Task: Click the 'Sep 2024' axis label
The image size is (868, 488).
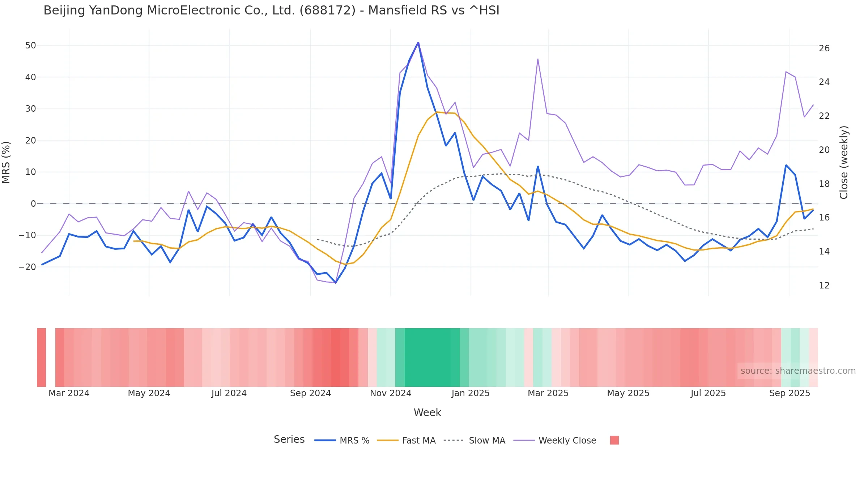Action: click(310, 393)
